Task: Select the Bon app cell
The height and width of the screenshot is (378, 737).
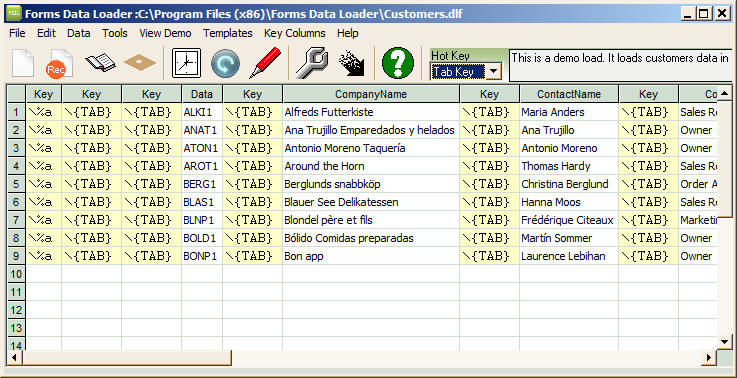Action: tap(371, 256)
